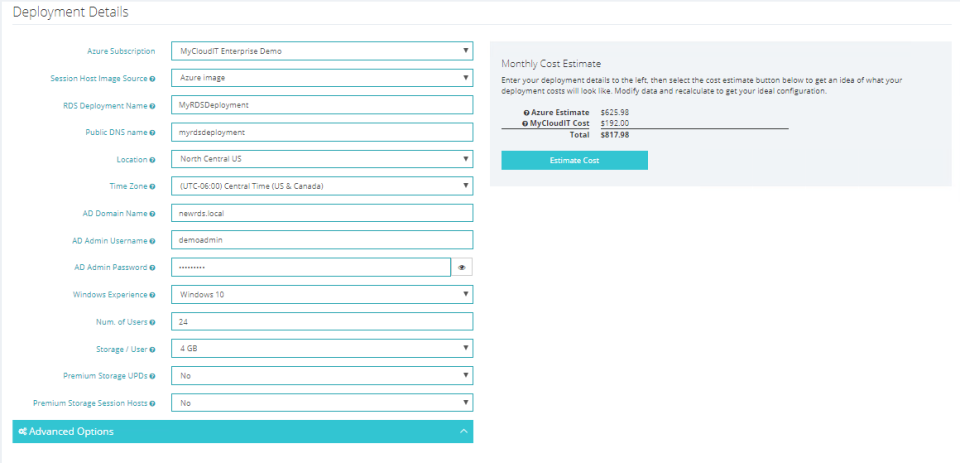This screenshot has height=463, width=960.
Task: Click Public DNS name input field
Action: (x=322, y=132)
